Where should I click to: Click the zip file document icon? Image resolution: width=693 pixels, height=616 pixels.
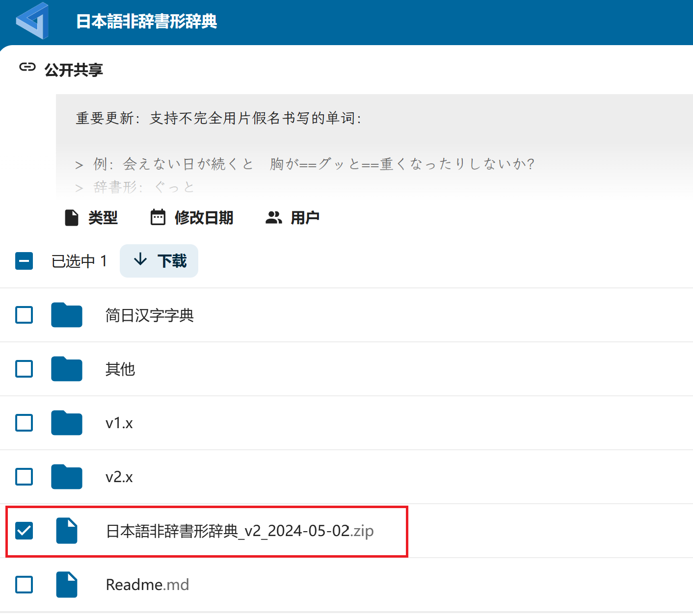click(x=67, y=531)
